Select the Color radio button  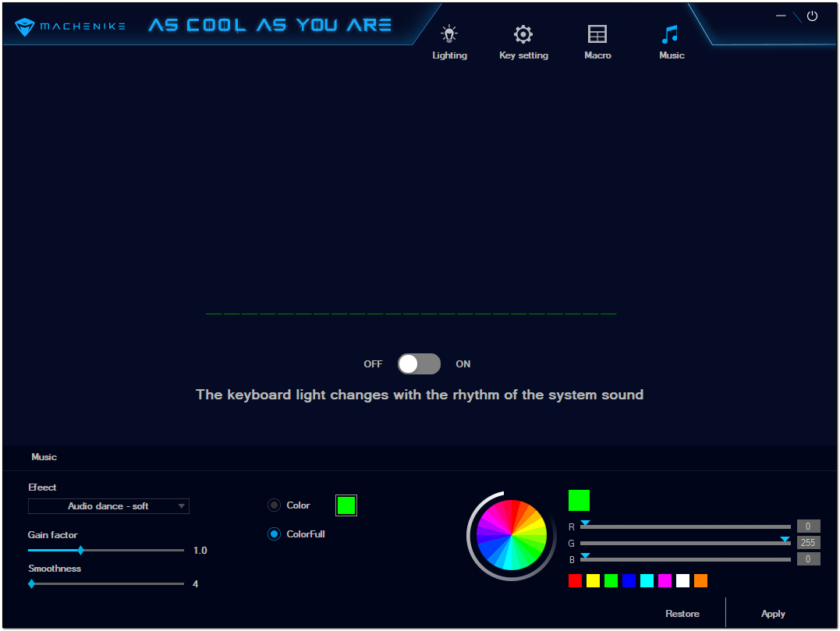(274, 505)
